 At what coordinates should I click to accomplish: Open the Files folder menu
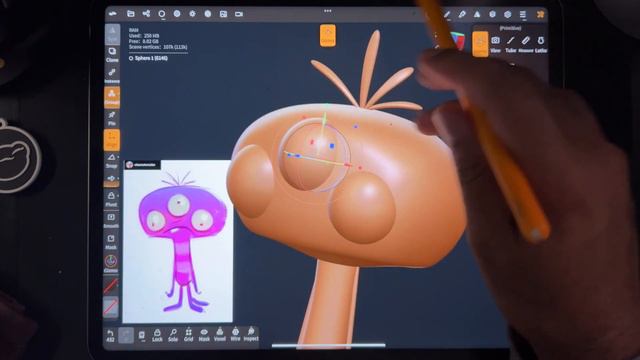(x=131, y=14)
